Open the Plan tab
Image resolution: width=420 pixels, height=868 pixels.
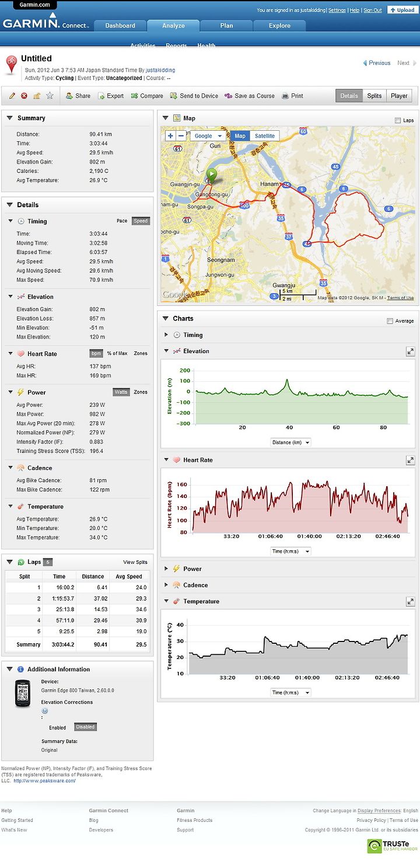(226, 26)
